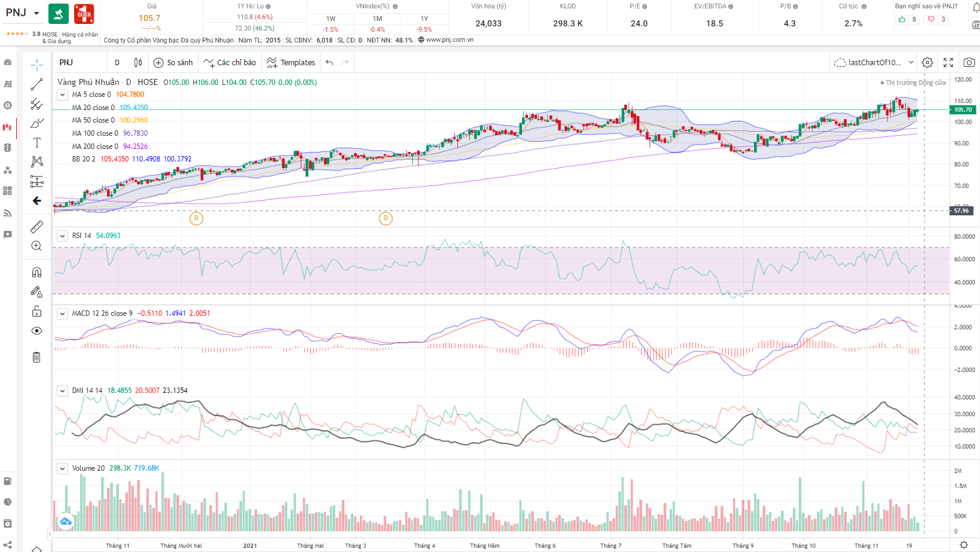The height and width of the screenshot is (552, 980).
Task: Open the Các chỉ báo indicators menu
Action: pos(230,62)
